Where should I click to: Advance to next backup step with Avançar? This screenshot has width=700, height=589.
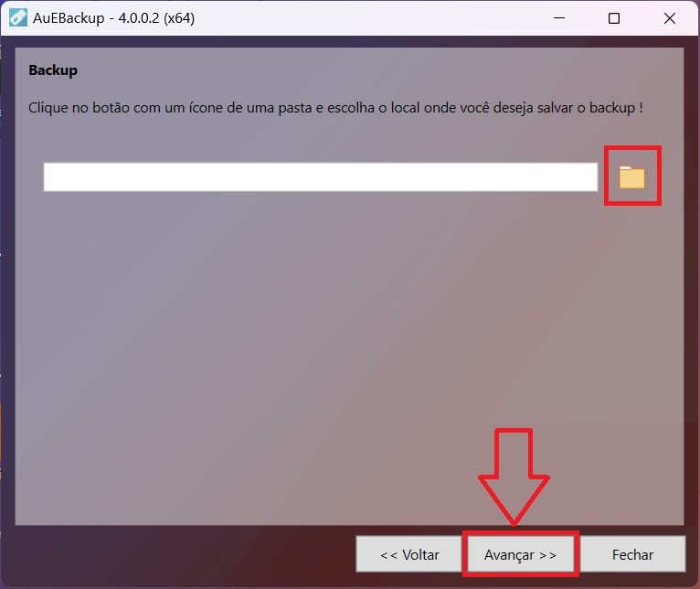point(521,554)
